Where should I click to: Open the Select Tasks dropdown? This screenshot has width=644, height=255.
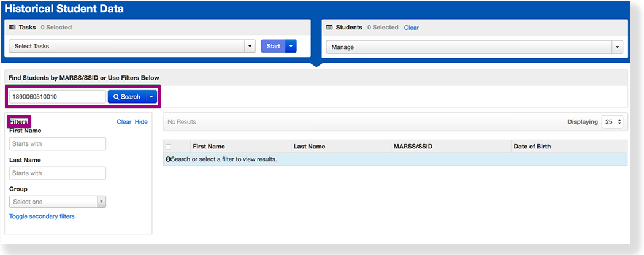click(132, 47)
